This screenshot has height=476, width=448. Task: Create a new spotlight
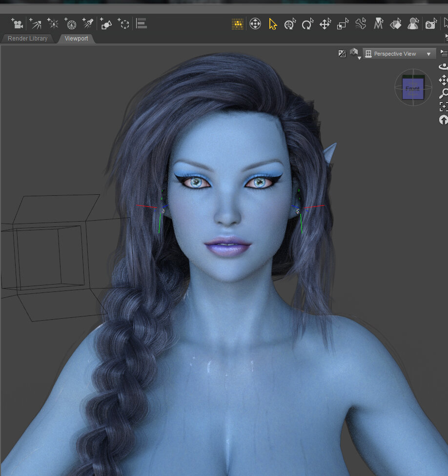(88, 23)
